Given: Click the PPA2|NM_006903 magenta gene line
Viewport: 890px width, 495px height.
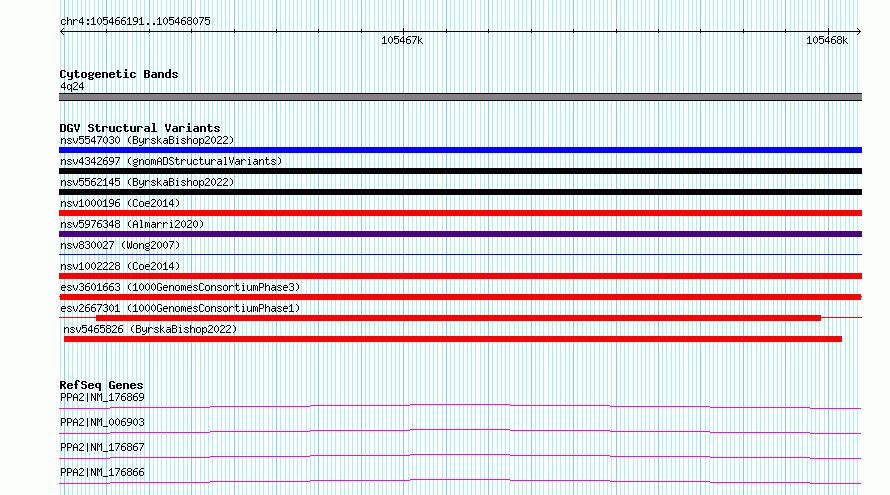Looking at the screenshot, I should click(x=460, y=431).
